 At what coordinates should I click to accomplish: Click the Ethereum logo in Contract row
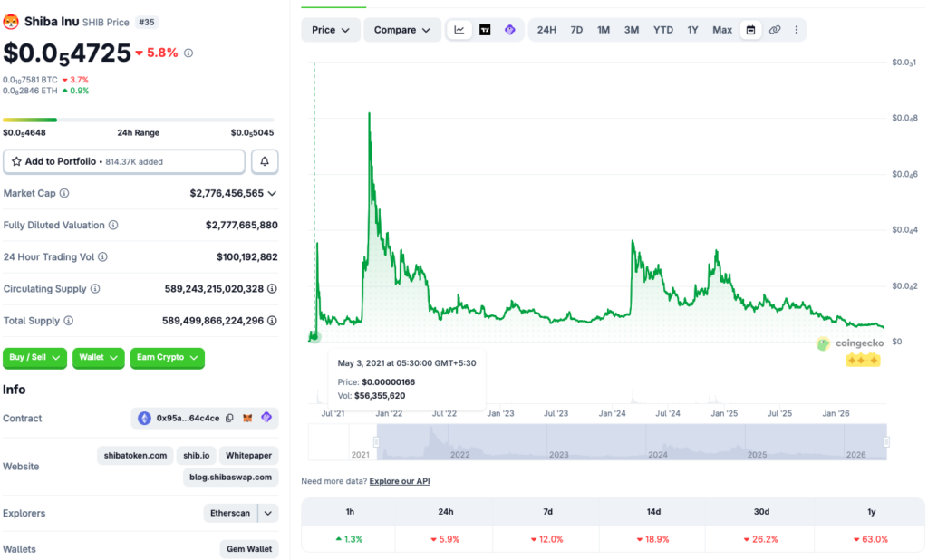click(x=144, y=419)
